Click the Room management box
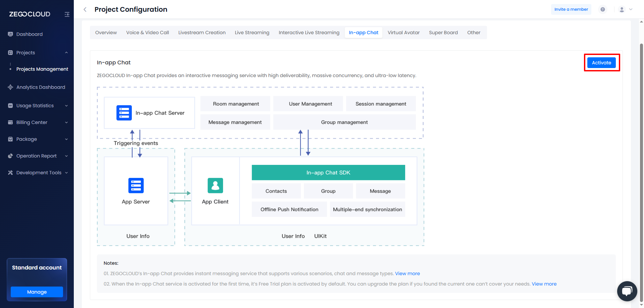644x308 pixels. tap(235, 104)
